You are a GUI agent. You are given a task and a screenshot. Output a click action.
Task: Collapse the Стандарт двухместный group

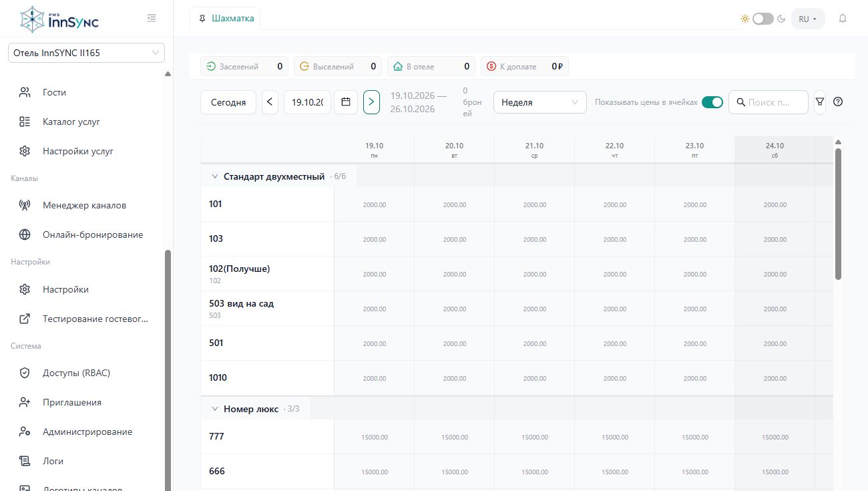(215, 176)
